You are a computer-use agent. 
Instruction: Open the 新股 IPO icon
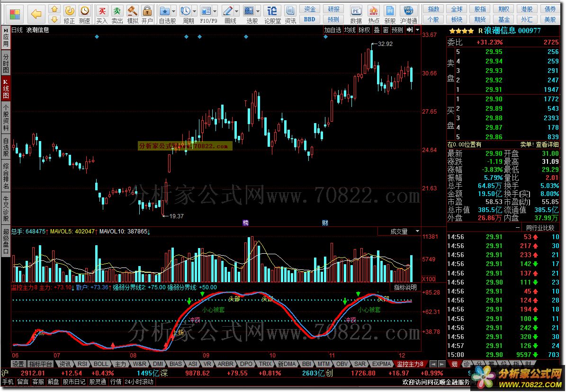(x=390, y=15)
